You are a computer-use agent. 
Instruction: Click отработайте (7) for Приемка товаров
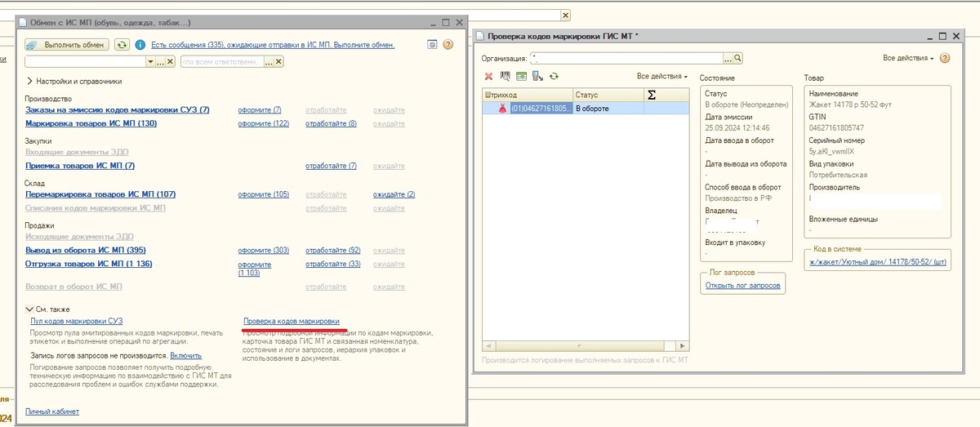(331, 166)
